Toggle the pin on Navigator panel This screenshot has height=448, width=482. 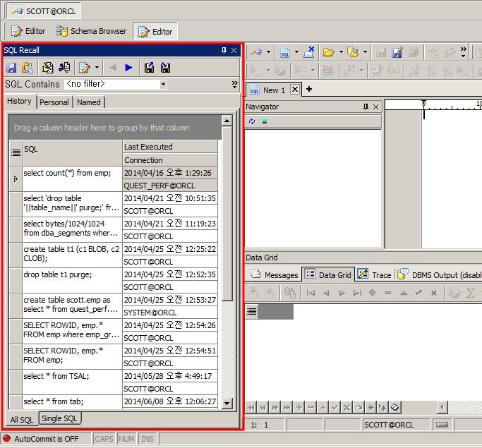[366, 107]
